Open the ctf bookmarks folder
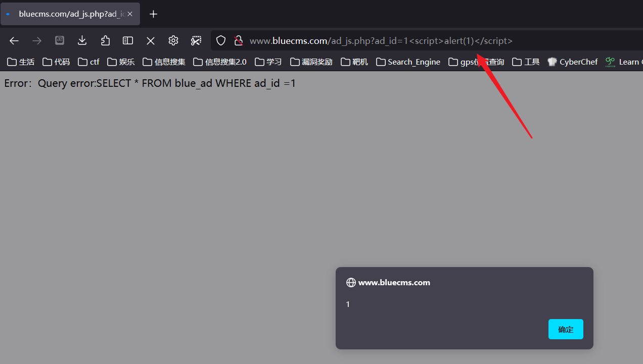 click(88, 62)
